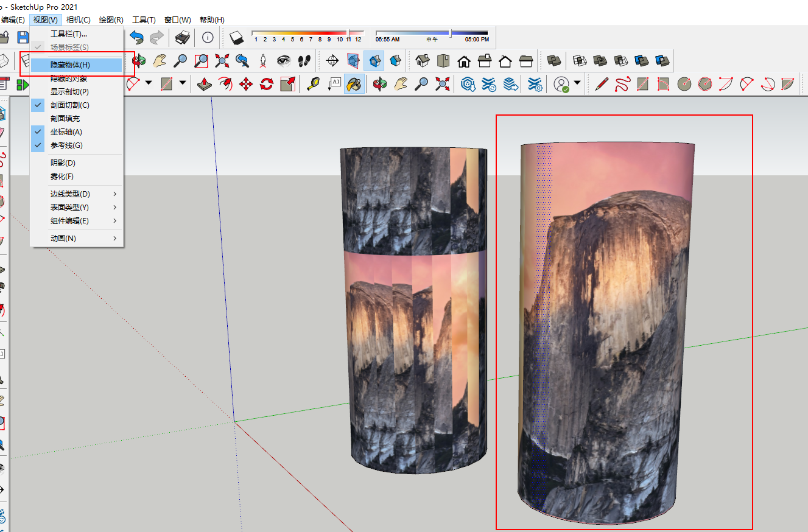
Task: Select the Pie arc tool
Action: tap(787, 83)
